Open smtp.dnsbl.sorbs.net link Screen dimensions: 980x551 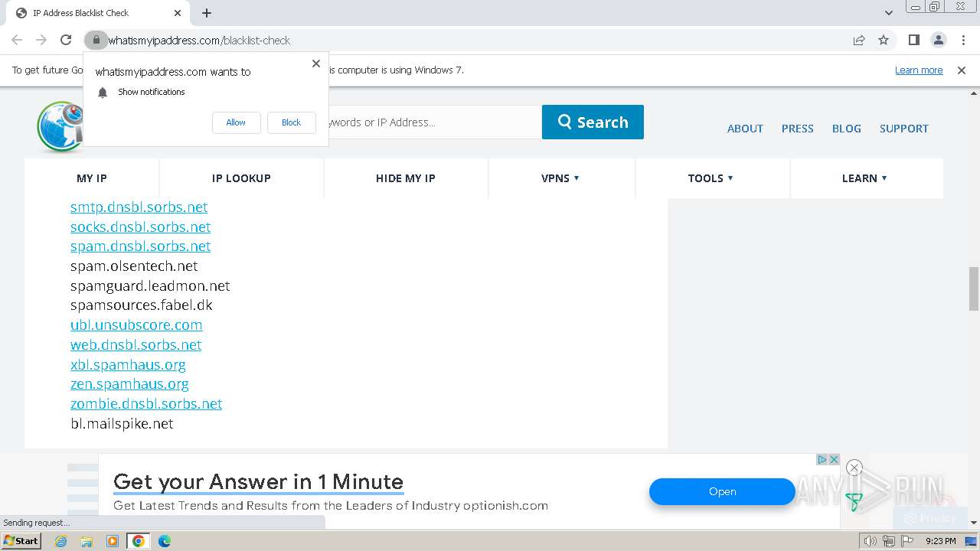[139, 207]
